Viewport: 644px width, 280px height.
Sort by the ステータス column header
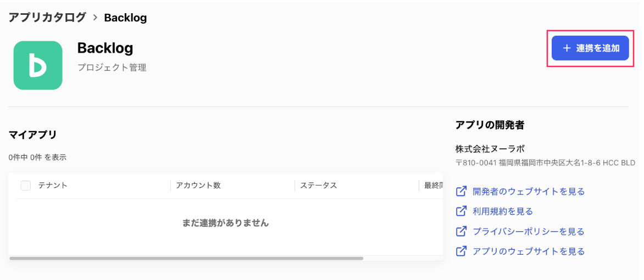tap(319, 186)
